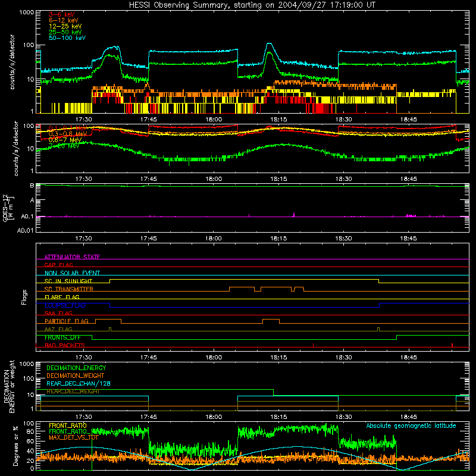
Task: Click 17:45 tick label under the MeV panel
Action: (x=148, y=179)
